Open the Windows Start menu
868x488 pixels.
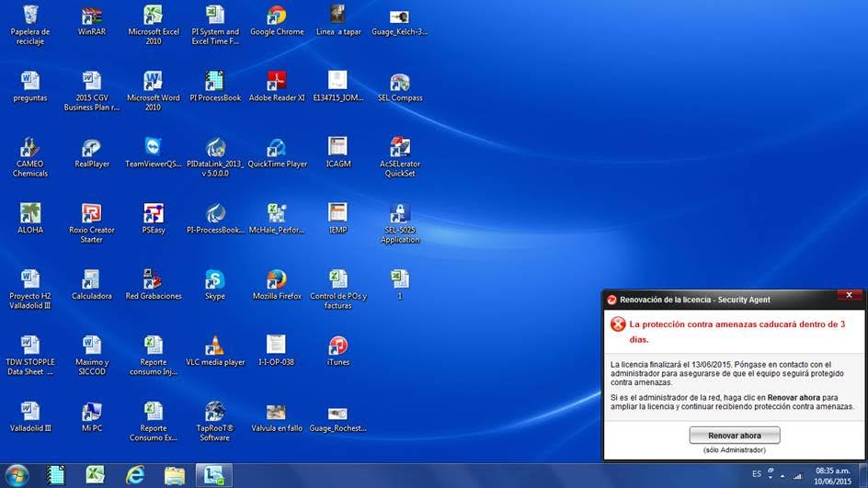17,476
